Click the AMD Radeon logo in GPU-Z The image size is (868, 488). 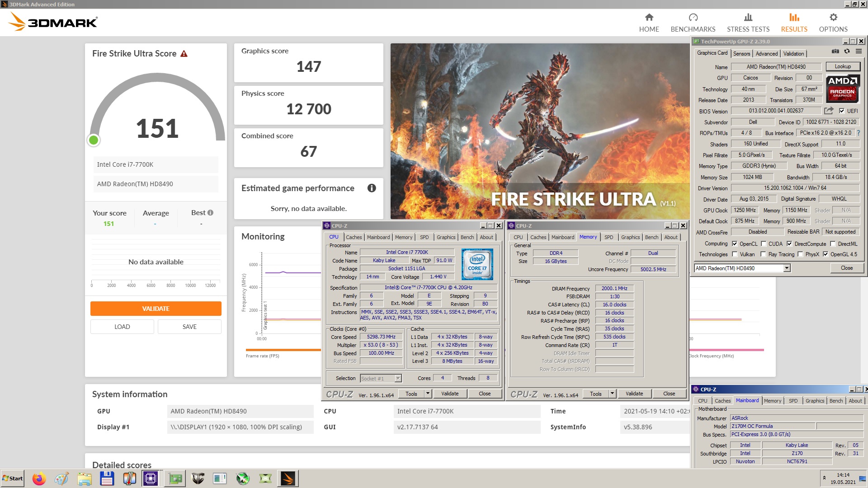(x=843, y=89)
